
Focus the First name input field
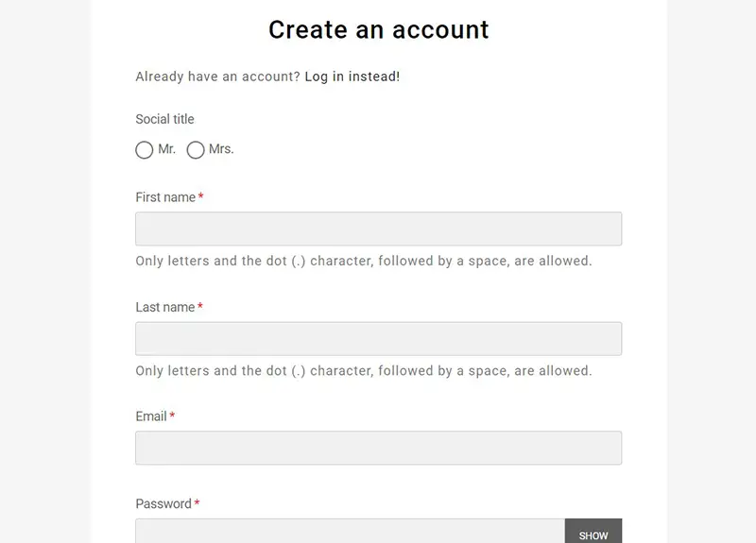(379, 229)
